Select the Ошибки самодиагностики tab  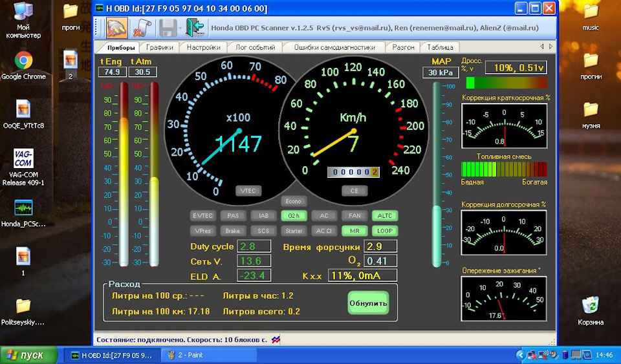click(334, 47)
